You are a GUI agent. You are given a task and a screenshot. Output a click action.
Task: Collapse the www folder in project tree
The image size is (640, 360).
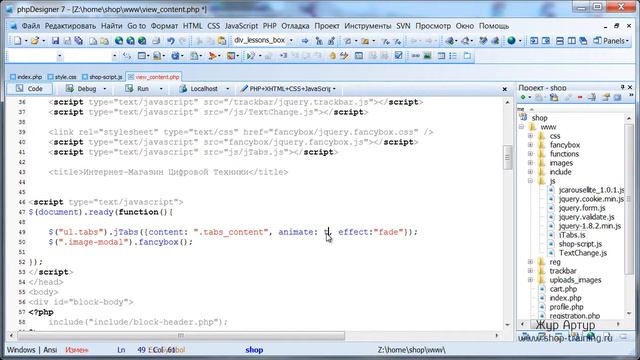pos(521,127)
